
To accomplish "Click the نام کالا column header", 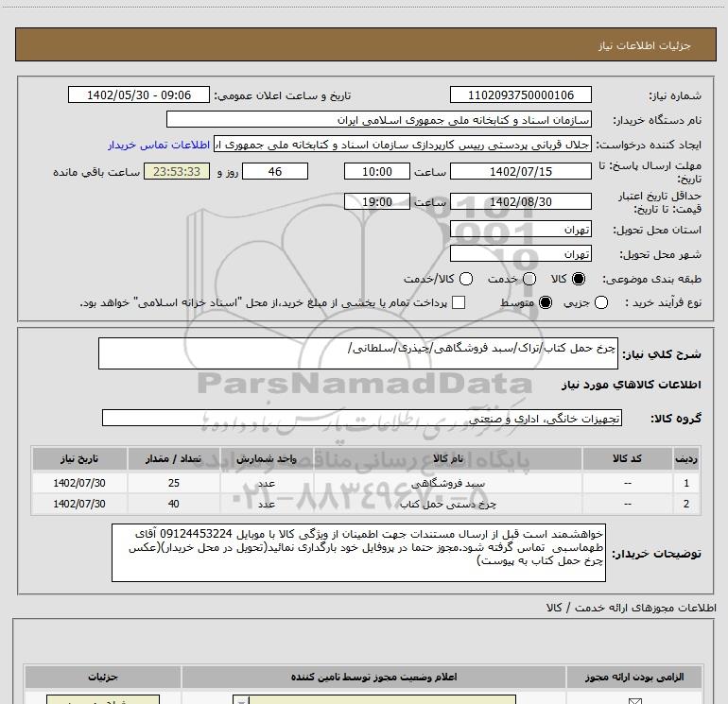I will [x=447, y=458].
